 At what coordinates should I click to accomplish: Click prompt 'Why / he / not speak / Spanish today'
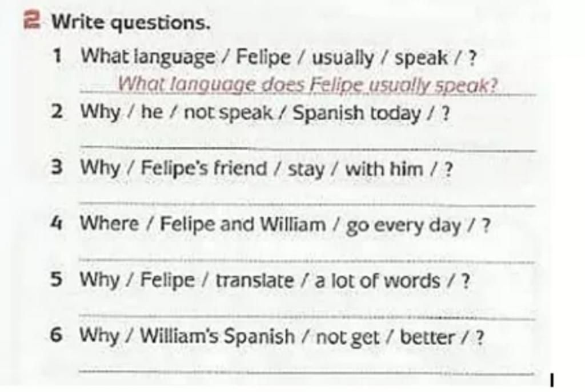point(265,113)
